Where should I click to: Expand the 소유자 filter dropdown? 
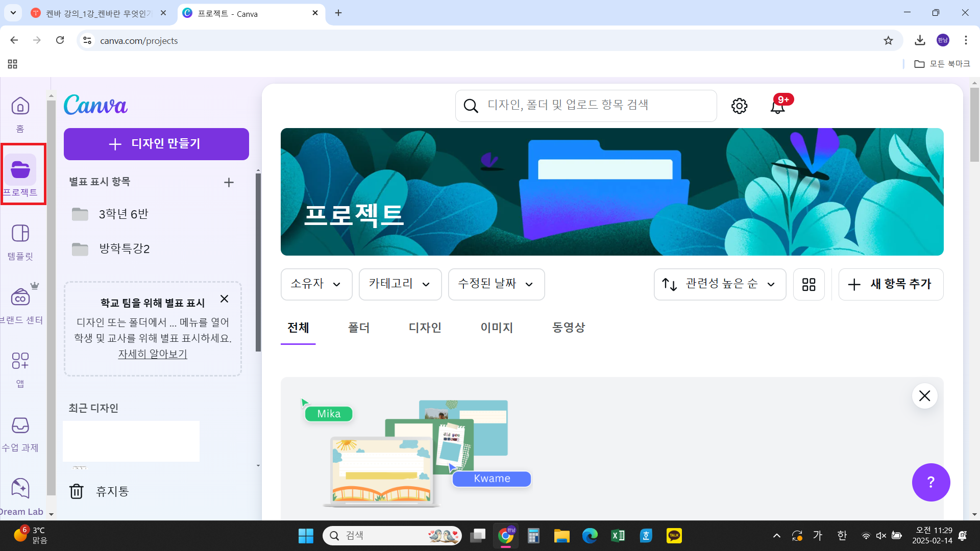(316, 284)
